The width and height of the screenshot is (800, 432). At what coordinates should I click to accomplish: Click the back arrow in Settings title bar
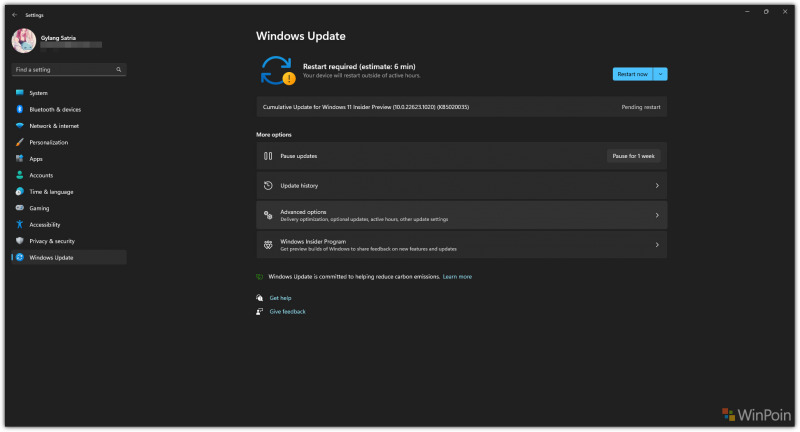14,15
